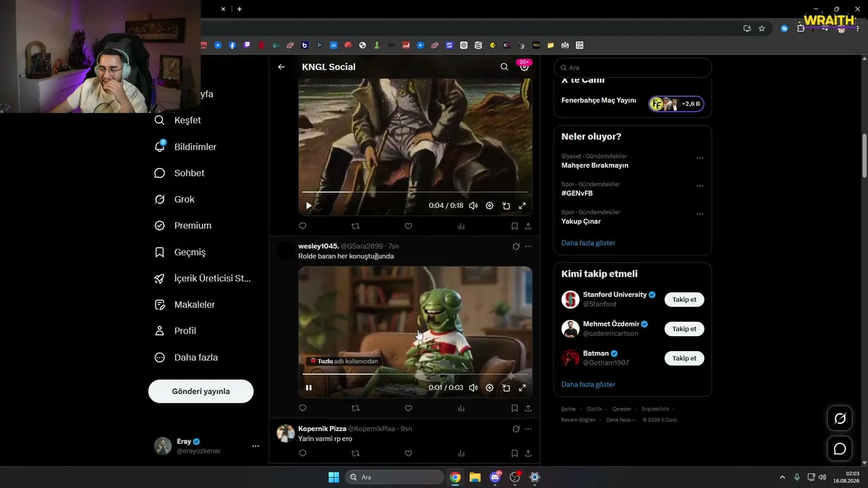Expand the Daha fazla sidebar menu
This screenshot has width=868, height=488.
pyautogui.click(x=186, y=357)
